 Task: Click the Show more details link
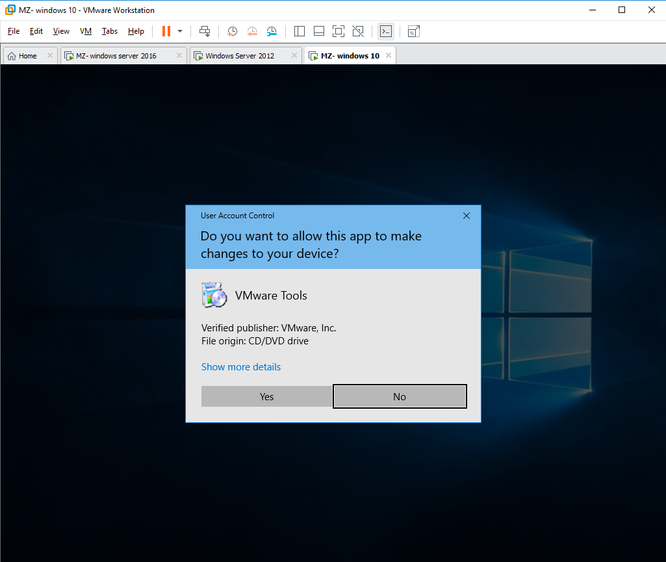tap(241, 367)
